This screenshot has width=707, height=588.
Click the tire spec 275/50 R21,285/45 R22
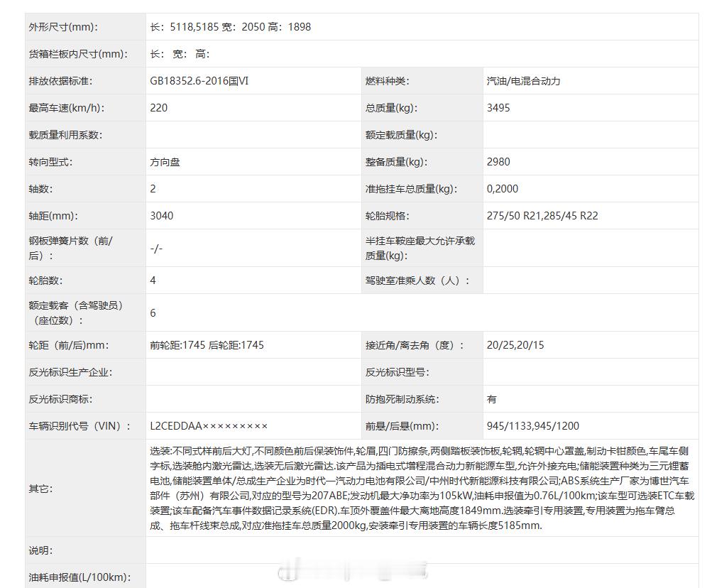coord(542,216)
